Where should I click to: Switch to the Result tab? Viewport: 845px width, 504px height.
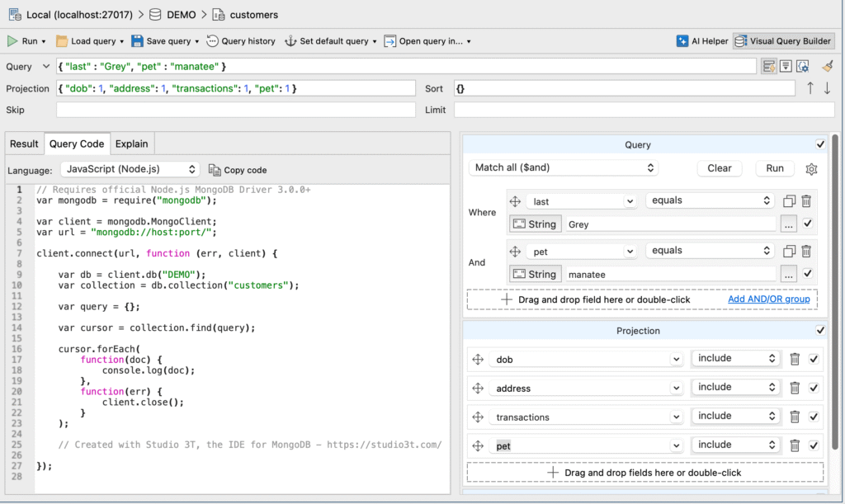tap(24, 144)
